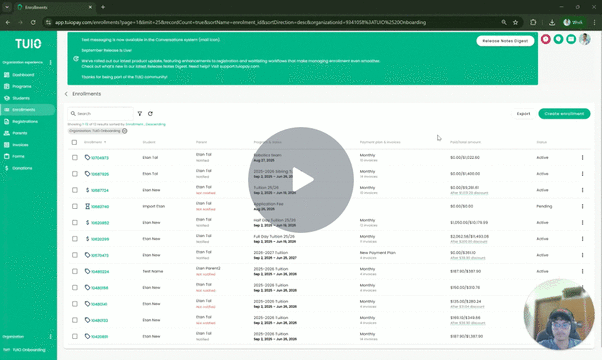Viewport: 602px width, 360px height.
Task: Open the filter icon beside search
Action: [140, 114]
